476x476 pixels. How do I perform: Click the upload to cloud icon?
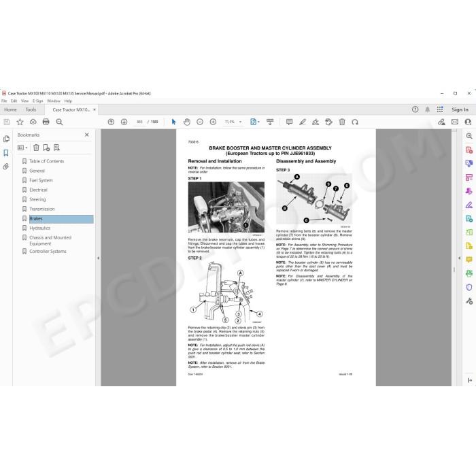(33, 122)
